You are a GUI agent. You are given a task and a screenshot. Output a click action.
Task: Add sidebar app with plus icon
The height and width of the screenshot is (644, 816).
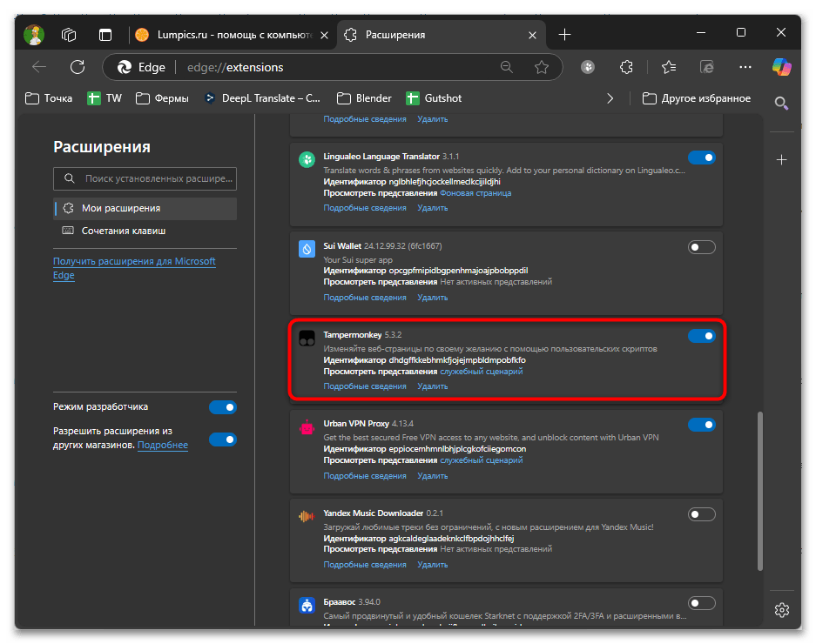[x=782, y=160]
